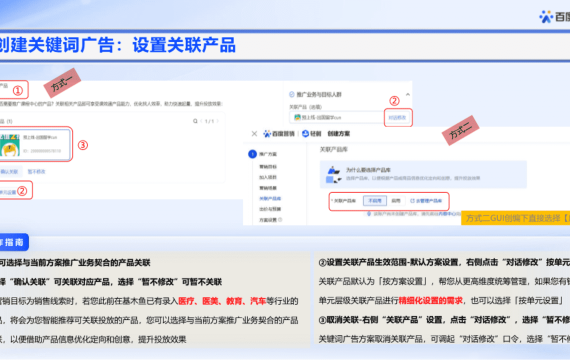Viewport: 570px width, 360px height.
Task: Open 营销目标 in the left step list
Action: click(268, 167)
